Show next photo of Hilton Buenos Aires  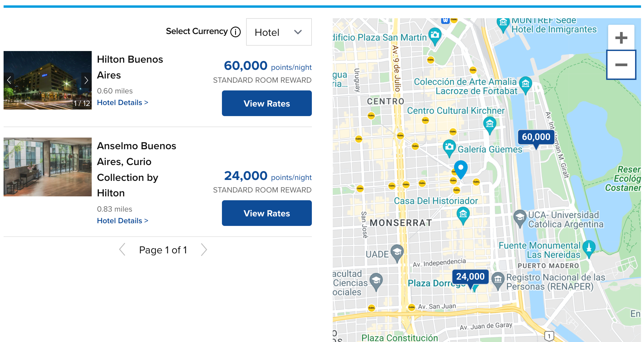[86, 80]
